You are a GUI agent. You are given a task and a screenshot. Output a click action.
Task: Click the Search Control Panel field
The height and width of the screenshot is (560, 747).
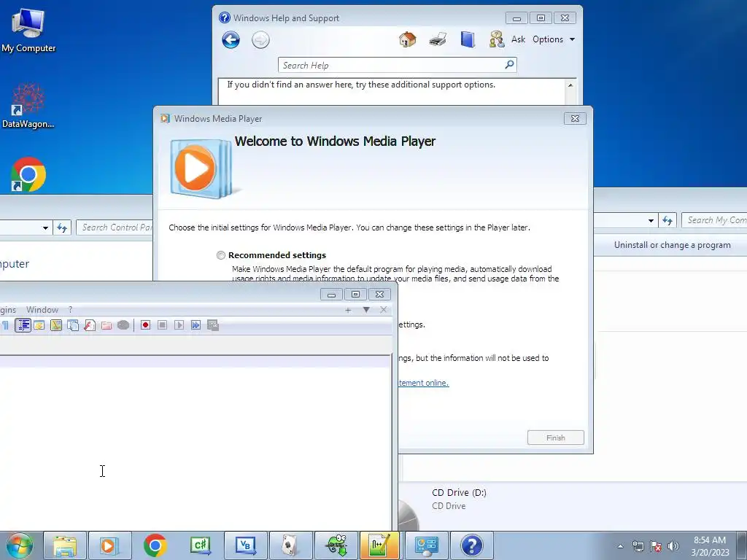115,227
